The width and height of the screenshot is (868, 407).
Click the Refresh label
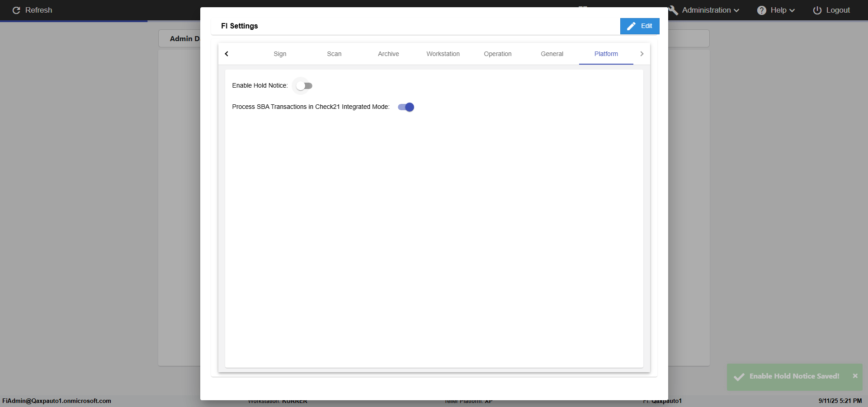[38, 10]
